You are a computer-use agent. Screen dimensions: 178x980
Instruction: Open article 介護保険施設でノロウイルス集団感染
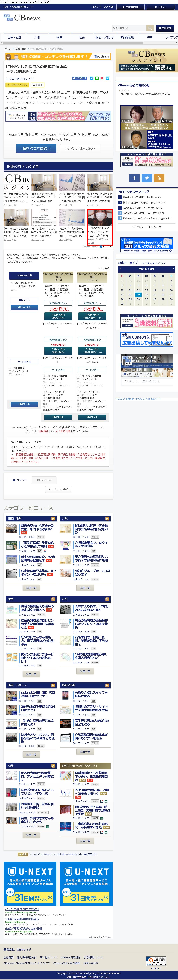click(92, 544)
